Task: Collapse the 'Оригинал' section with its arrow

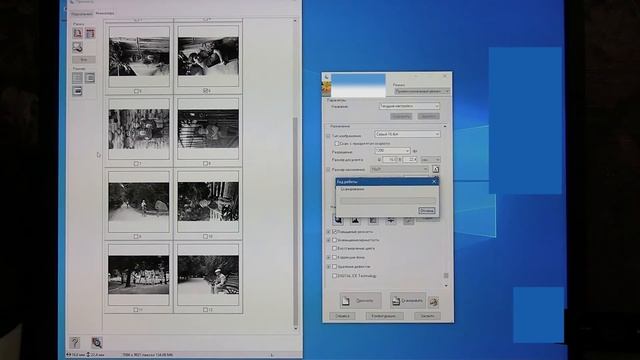Action: tap(445, 127)
